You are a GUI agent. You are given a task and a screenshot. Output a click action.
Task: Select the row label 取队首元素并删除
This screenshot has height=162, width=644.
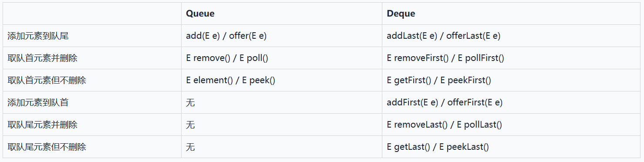pos(92,58)
